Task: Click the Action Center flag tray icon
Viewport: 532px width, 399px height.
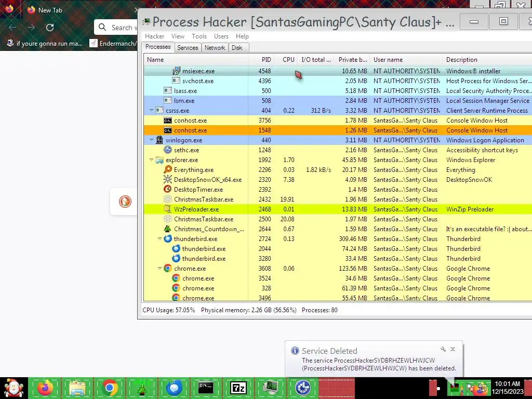Action: tap(470, 388)
